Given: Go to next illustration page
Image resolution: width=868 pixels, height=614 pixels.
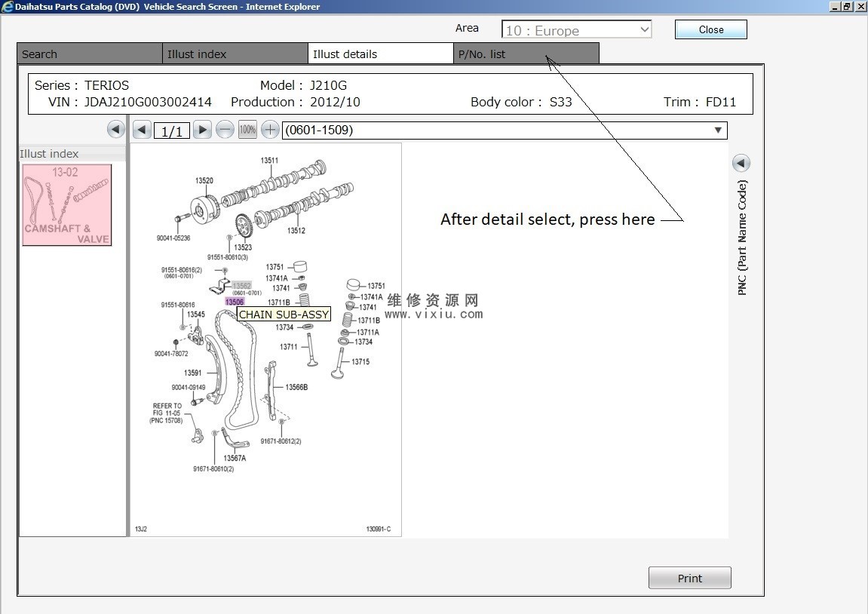Looking at the screenshot, I should pos(202,130).
